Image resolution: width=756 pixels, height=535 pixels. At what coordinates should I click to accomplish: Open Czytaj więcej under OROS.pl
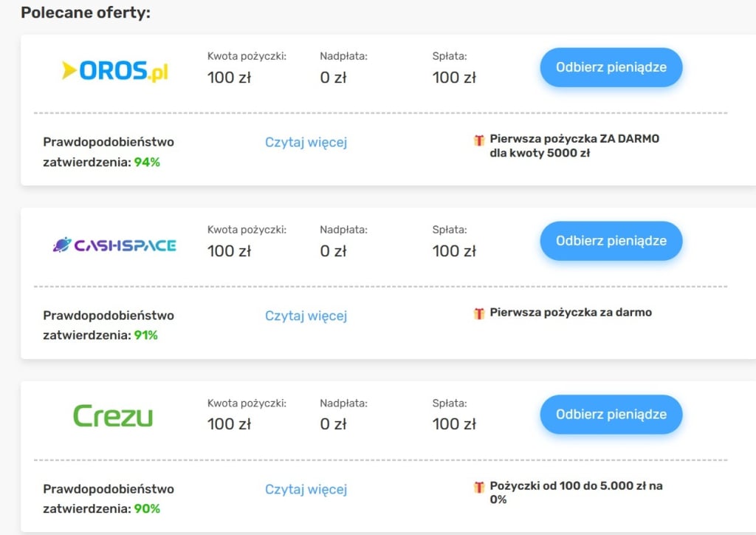point(306,143)
